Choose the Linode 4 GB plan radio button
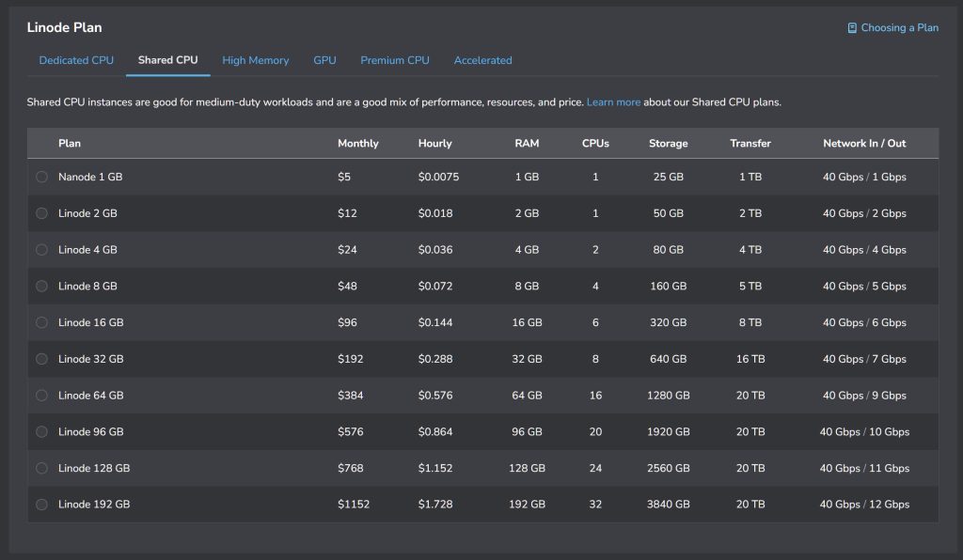963x560 pixels. (x=41, y=250)
